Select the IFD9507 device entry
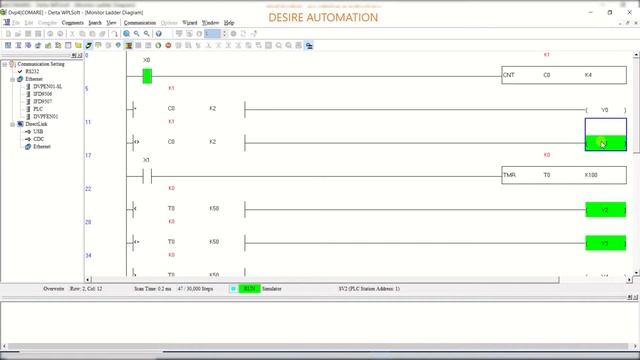The image size is (640, 360). (42, 102)
